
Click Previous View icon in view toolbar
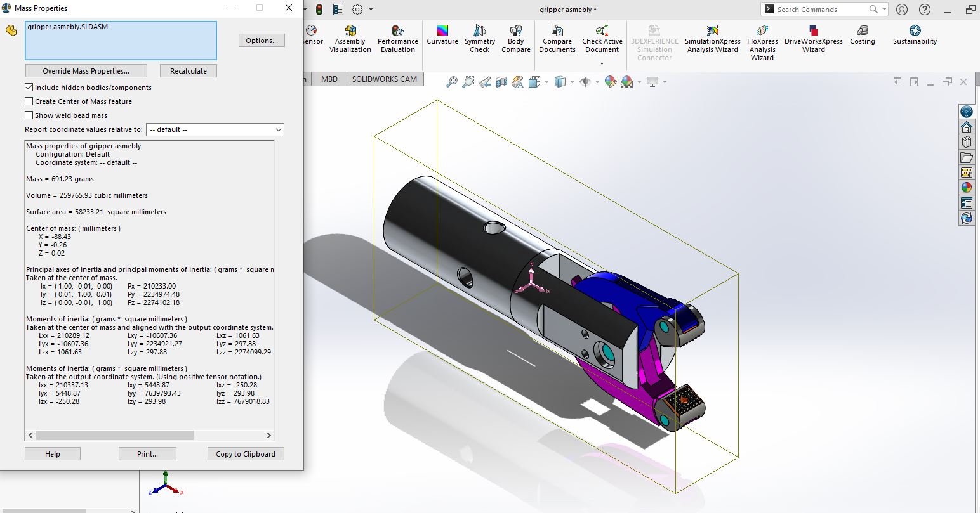click(x=485, y=82)
